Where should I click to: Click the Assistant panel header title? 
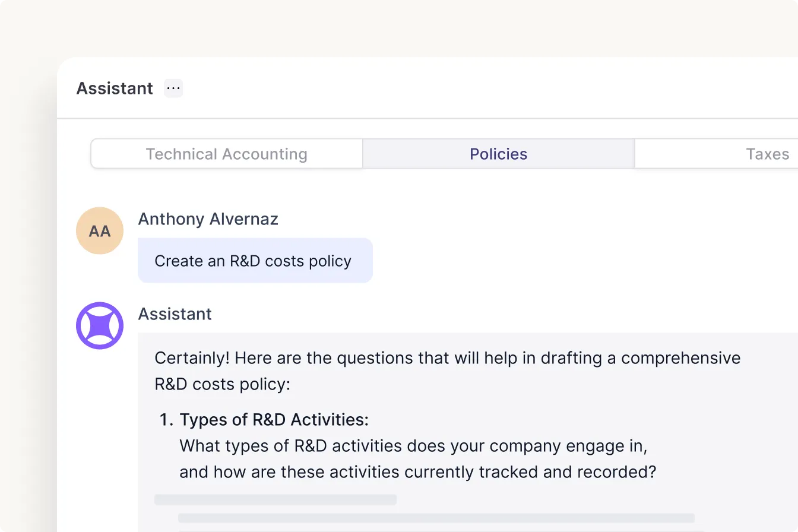[x=115, y=88]
